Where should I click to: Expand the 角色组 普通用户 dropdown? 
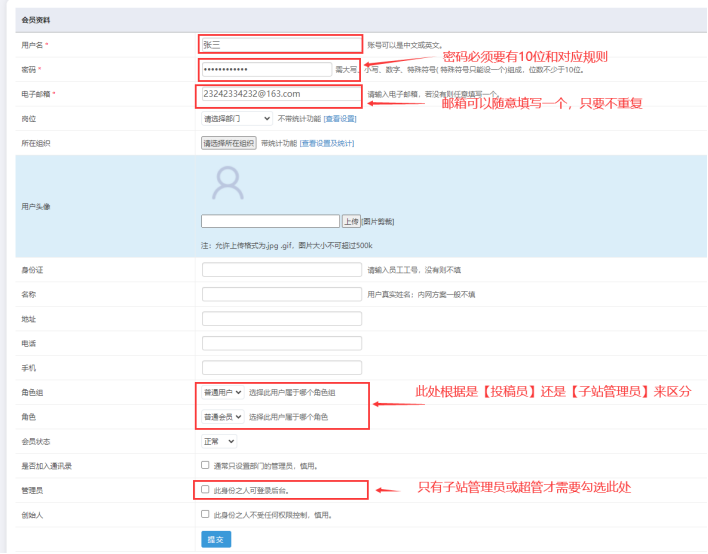pyautogui.click(x=223, y=392)
